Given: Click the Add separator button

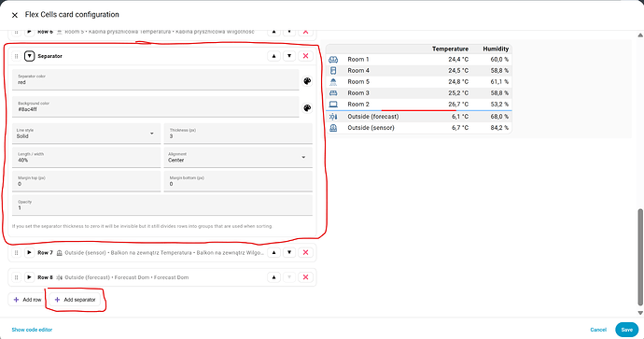Looking at the screenshot, I should pyautogui.click(x=76, y=300).
